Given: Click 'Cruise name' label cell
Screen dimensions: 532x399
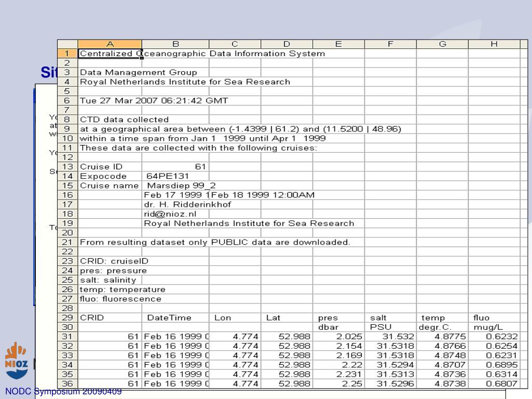Looking at the screenshot, I should [109, 186].
